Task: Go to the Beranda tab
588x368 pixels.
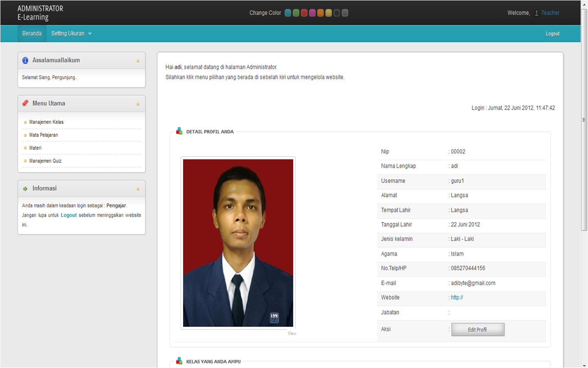Action: click(x=32, y=33)
